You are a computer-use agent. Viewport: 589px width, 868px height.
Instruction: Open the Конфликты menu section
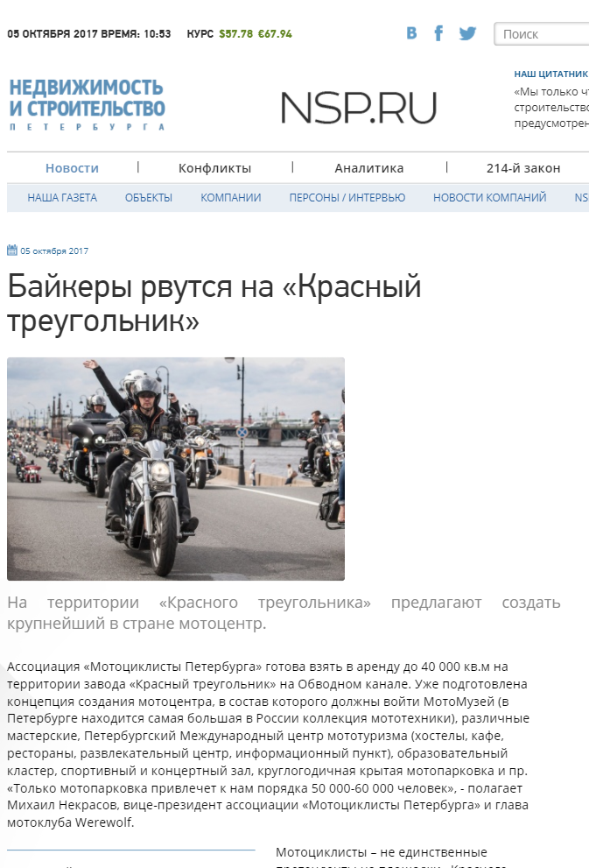(214, 168)
